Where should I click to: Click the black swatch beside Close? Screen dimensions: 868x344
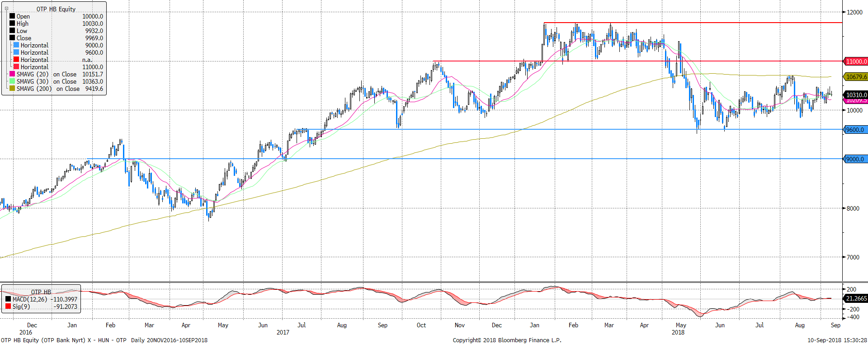coord(12,38)
